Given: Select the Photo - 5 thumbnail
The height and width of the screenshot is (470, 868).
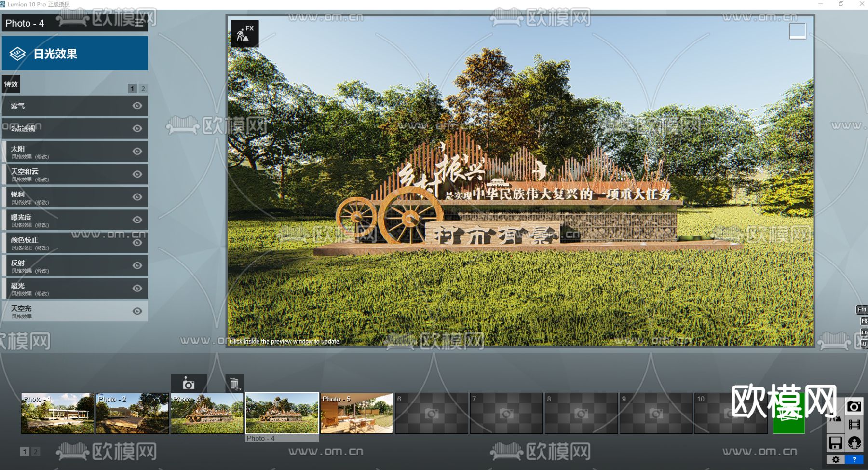Looking at the screenshot, I should pyautogui.click(x=357, y=413).
